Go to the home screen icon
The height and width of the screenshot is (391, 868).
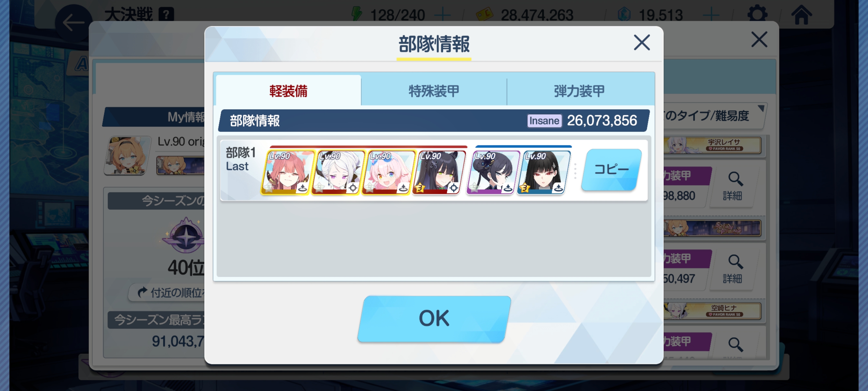[801, 15]
